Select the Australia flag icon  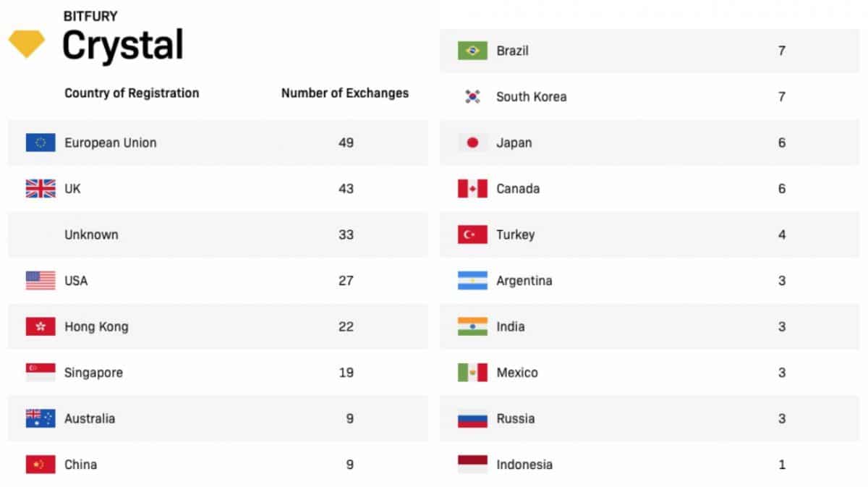pos(41,418)
